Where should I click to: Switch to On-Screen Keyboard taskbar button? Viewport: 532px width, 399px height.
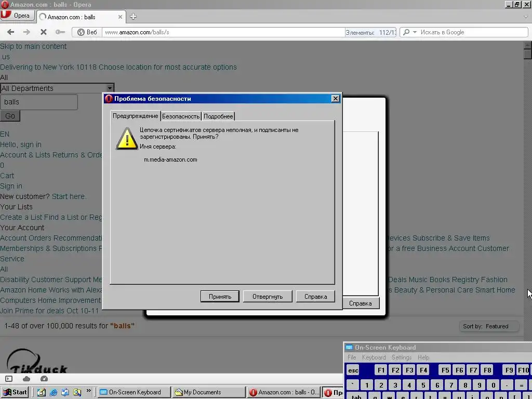134,392
